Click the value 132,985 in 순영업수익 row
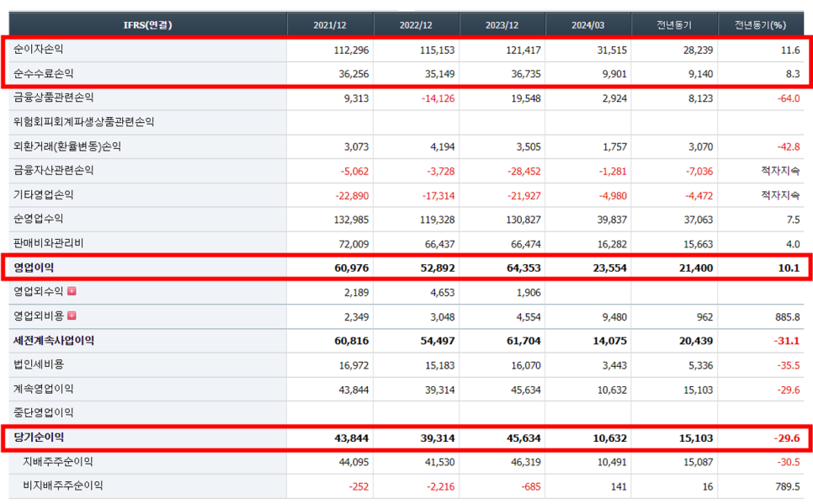The image size is (813, 504). pyautogui.click(x=351, y=220)
